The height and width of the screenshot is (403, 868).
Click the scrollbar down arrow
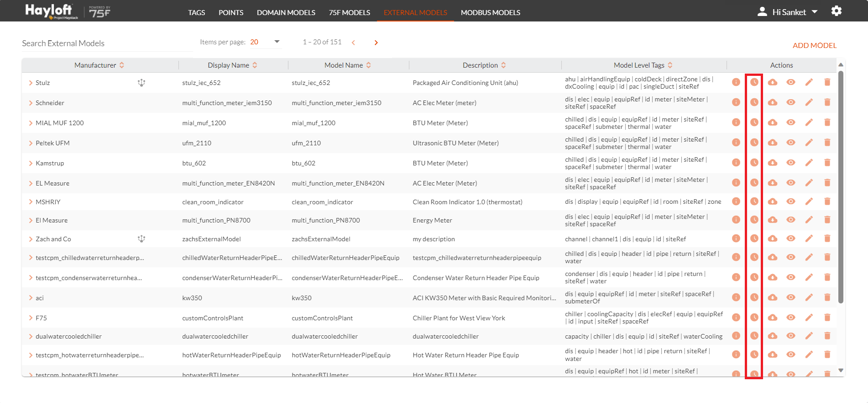pos(841,371)
